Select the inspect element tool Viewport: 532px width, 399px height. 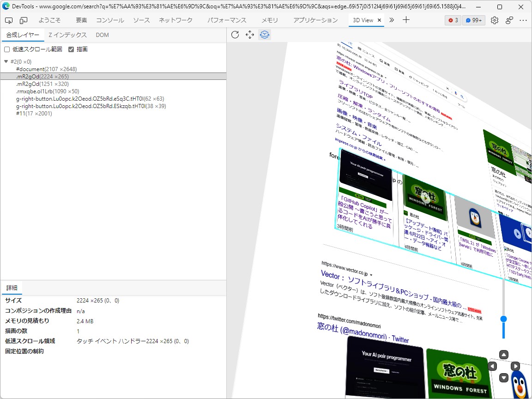coord(8,20)
